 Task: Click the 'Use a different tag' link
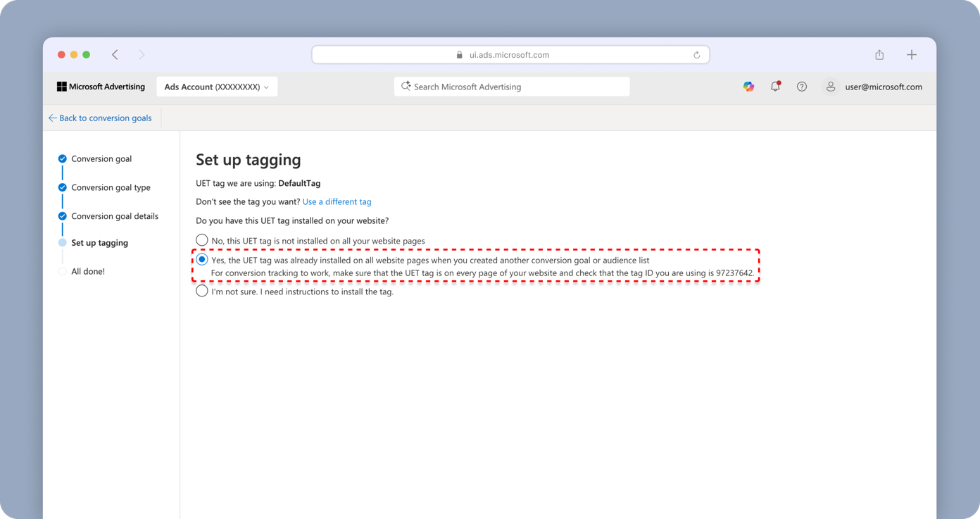[337, 202]
